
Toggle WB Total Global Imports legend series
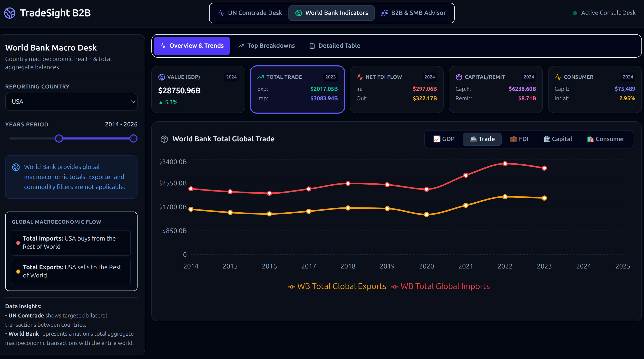pos(441,286)
